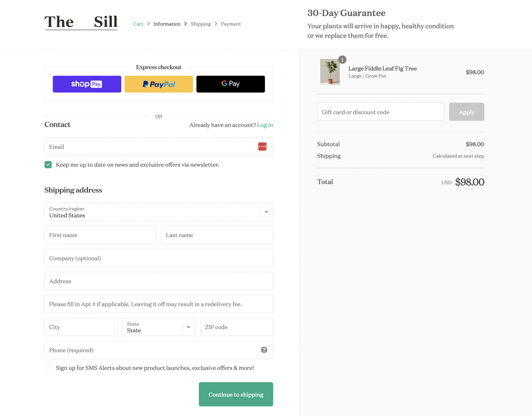Screen dimensions: 532x416
Task: Click the phone number help question mark
Action: 264,350
